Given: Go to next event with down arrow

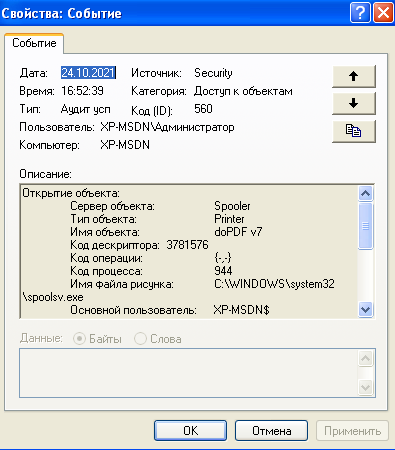Looking at the screenshot, I should click(x=354, y=104).
